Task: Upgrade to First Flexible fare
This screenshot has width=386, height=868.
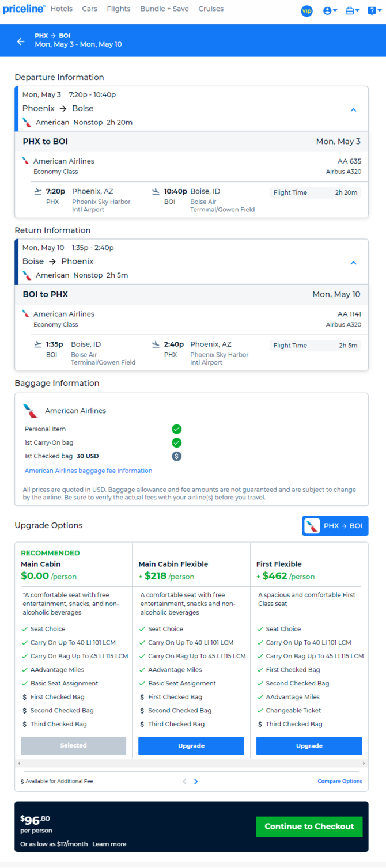Action: (x=309, y=746)
